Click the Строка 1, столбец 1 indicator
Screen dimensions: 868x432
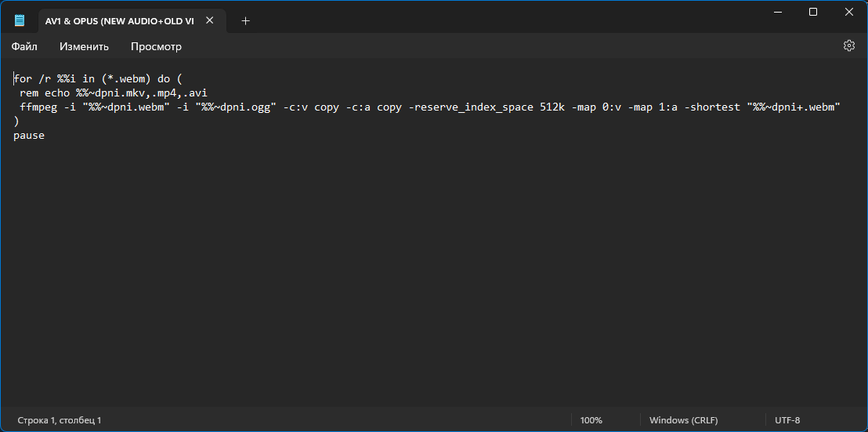tap(60, 420)
